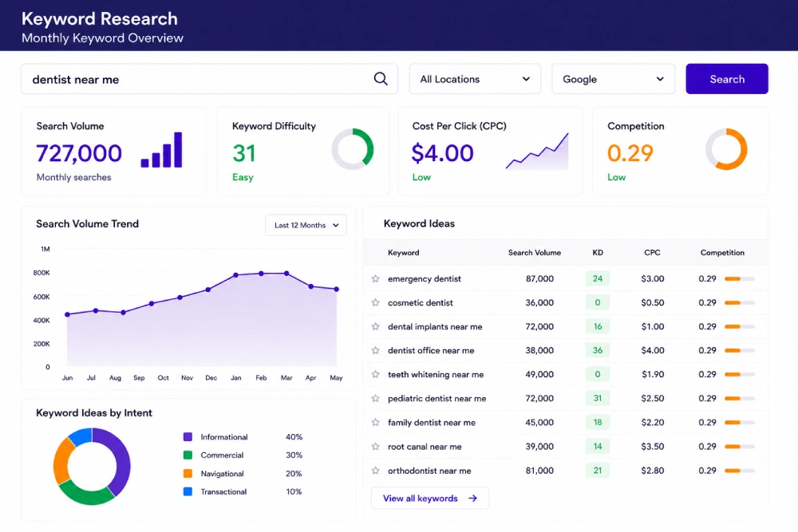Star the emergency dentist keyword
Screen dimensions: 798x532
pyautogui.click(x=376, y=278)
